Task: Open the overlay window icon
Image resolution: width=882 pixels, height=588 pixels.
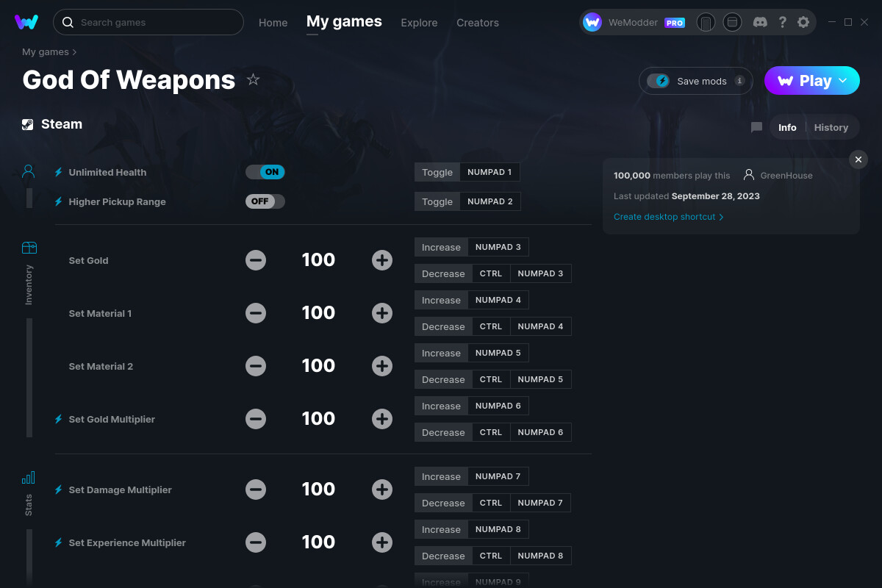Action: pyautogui.click(x=732, y=22)
